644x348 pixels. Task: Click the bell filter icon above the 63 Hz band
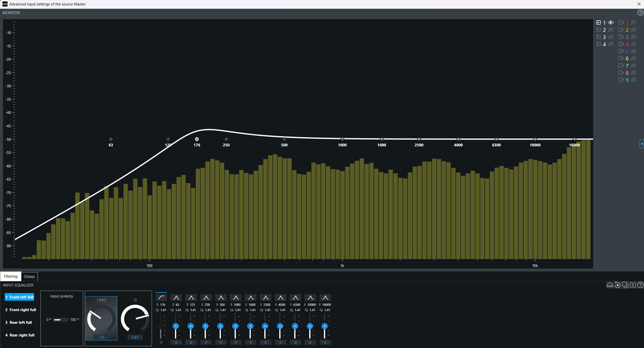(x=176, y=297)
